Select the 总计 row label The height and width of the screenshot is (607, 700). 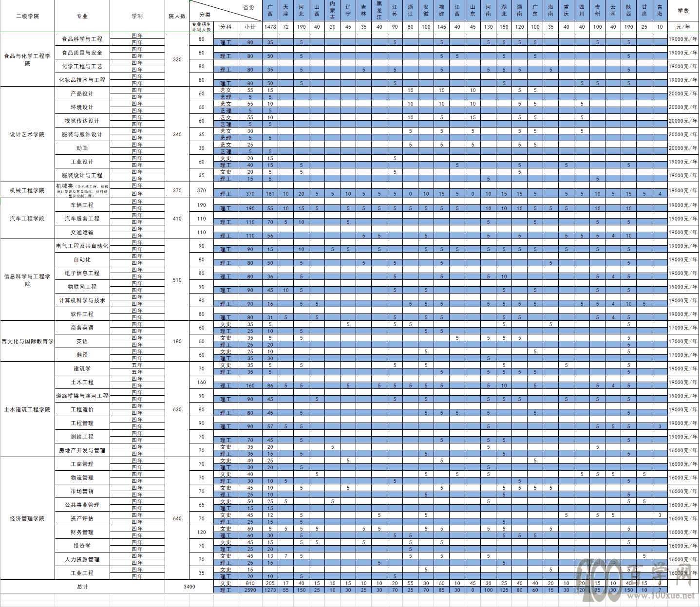82,587
